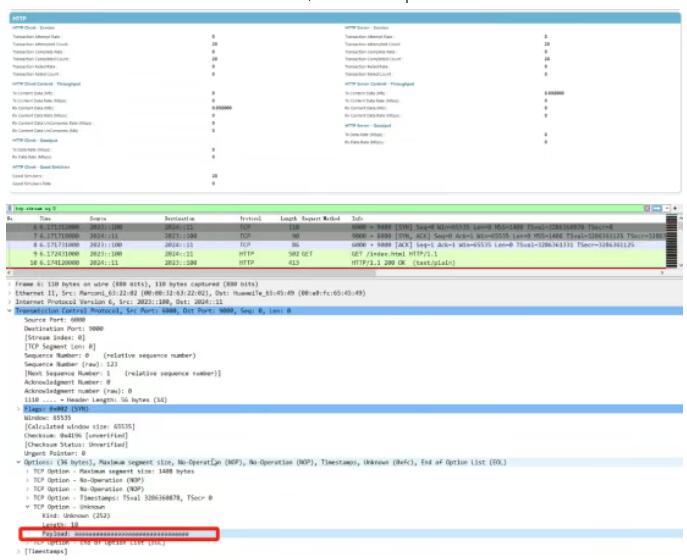The height and width of the screenshot is (560, 687).
Task: Expand Internet Protocol Version 6 details
Action: tap(11, 302)
